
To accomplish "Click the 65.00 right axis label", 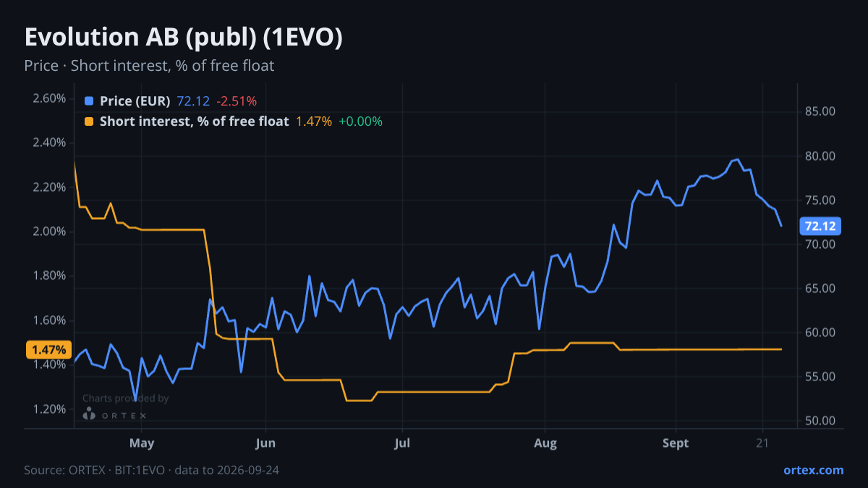I will [820, 288].
